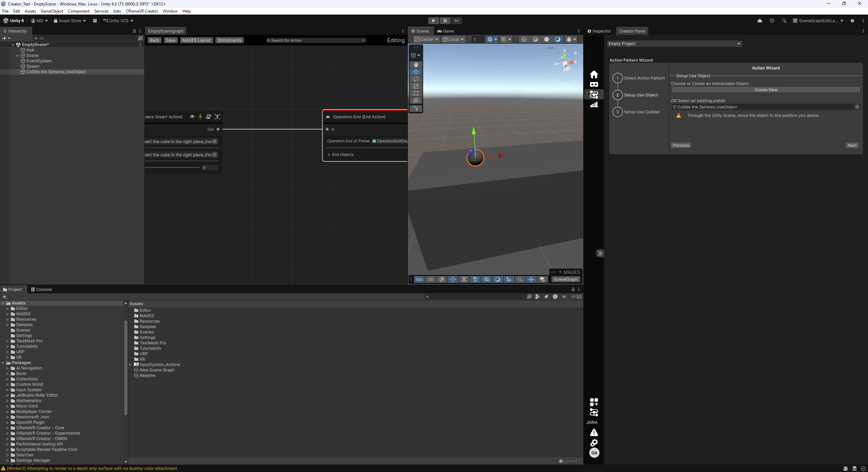Click the warning triangle in Creator sidebar
The image size is (868, 472).
(594, 432)
